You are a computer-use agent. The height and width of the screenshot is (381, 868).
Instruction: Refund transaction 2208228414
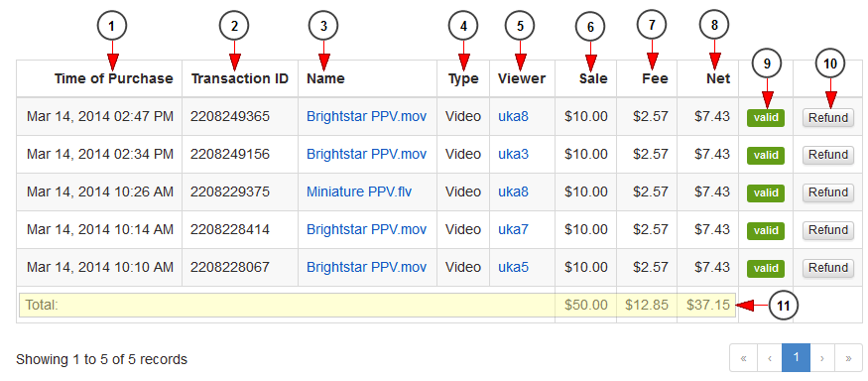click(x=828, y=230)
